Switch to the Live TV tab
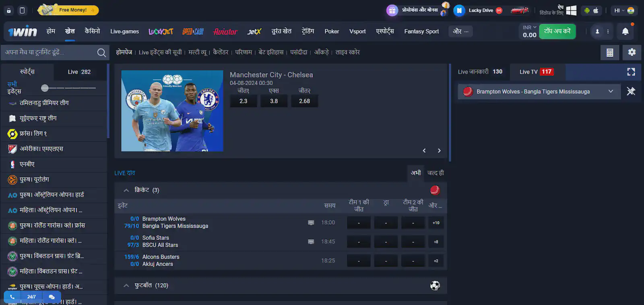Image resolution: width=644 pixels, height=305 pixels. pos(537,72)
